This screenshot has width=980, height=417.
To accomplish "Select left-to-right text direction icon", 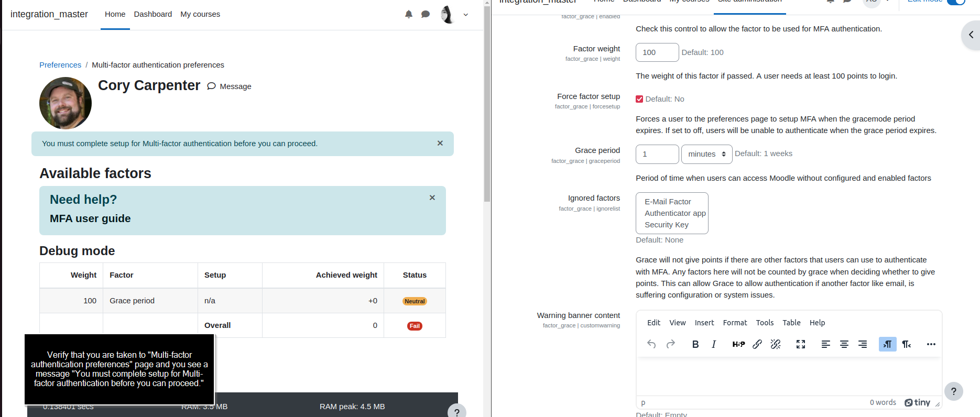I will coord(888,344).
